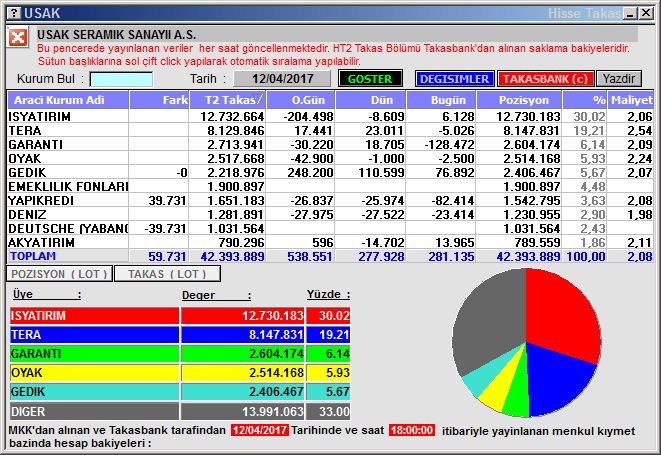The image size is (661, 455).
Task: Click the help question mark icon in title bar
Action: (14, 13)
